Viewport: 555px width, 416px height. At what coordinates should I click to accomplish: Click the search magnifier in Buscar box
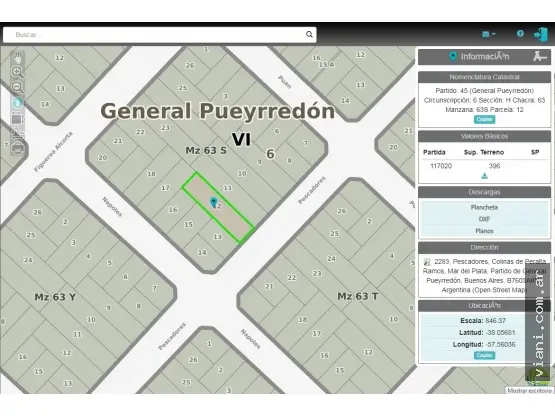pyautogui.click(x=309, y=34)
